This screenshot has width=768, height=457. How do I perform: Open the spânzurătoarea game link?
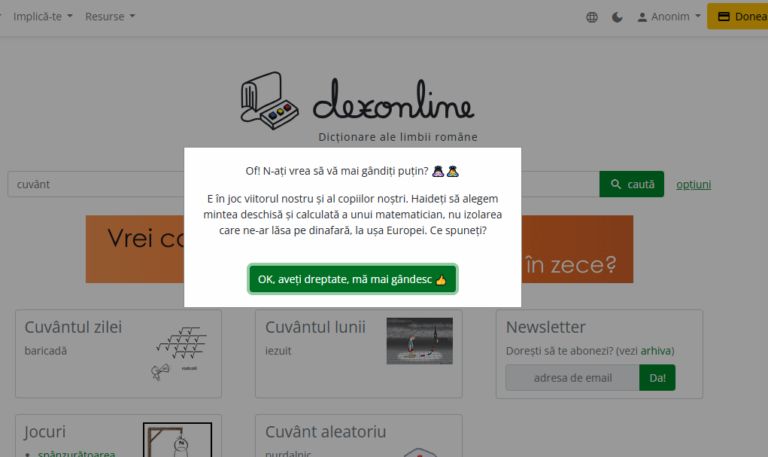point(76,453)
